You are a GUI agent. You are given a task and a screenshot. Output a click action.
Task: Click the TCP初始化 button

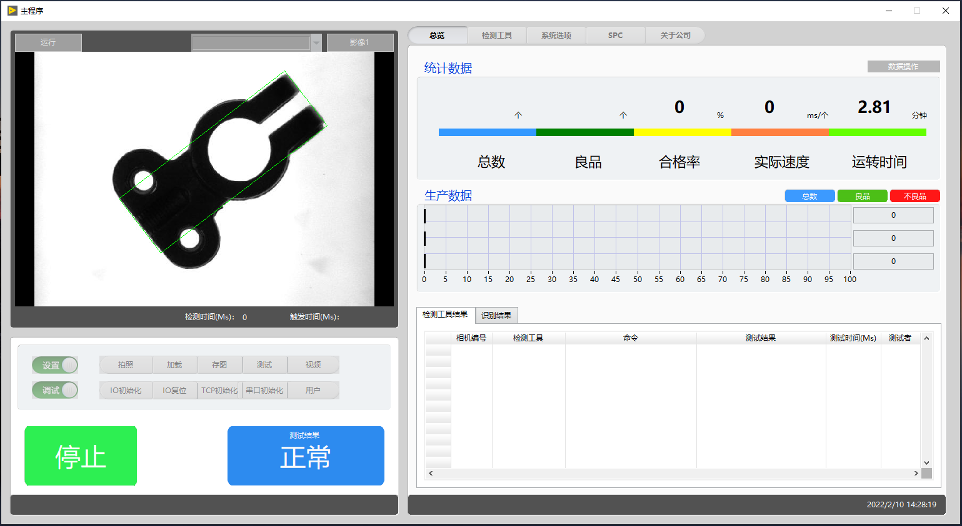click(220, 390)
